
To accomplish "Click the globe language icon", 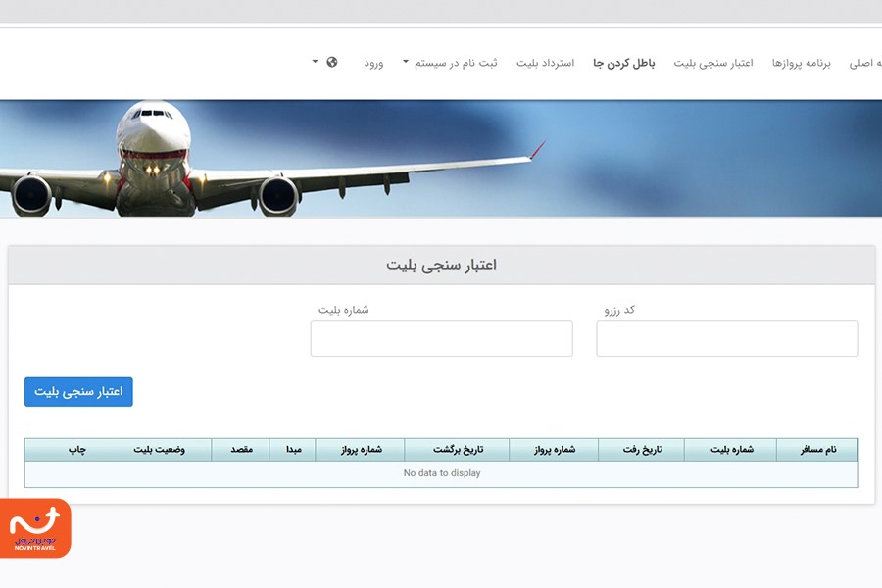I will coord(331,61).
